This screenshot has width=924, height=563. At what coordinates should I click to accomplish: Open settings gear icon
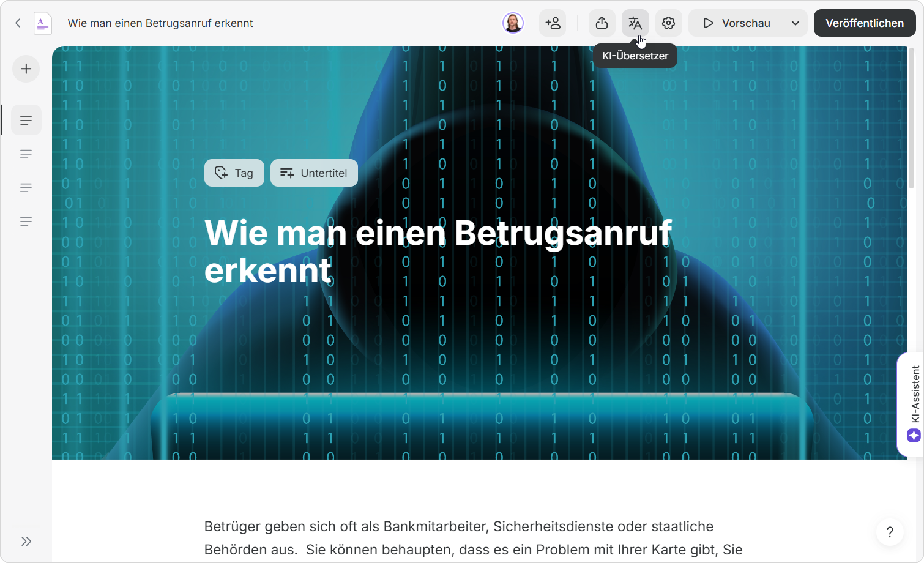pos(668,23)
